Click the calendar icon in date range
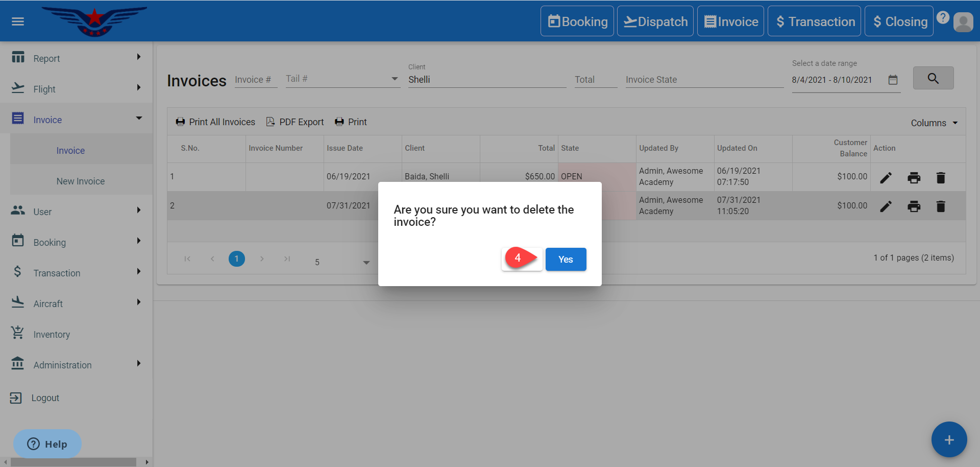Viewport: 980px width, 467px height. click(893, 80)
